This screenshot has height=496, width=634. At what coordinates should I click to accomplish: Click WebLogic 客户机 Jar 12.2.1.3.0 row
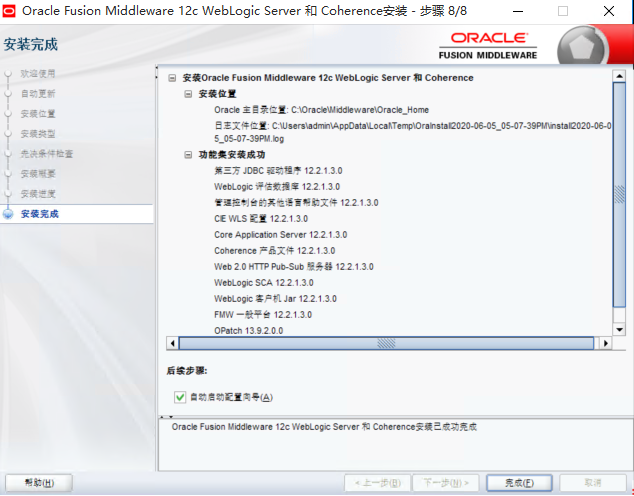(275, 299)
